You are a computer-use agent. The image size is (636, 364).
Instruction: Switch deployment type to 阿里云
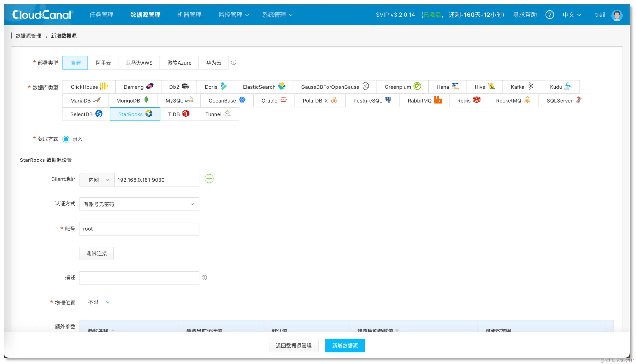[103, 63]
